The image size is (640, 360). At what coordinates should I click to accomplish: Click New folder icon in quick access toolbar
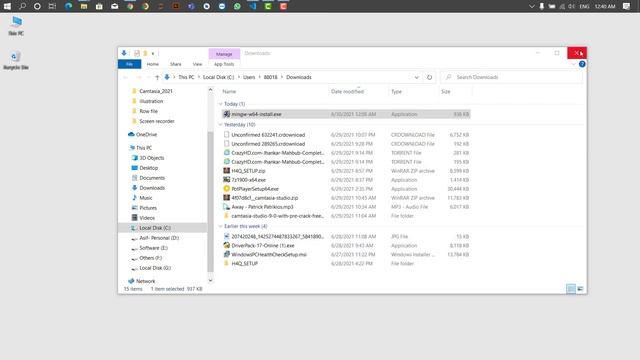(x=145, y=53)
